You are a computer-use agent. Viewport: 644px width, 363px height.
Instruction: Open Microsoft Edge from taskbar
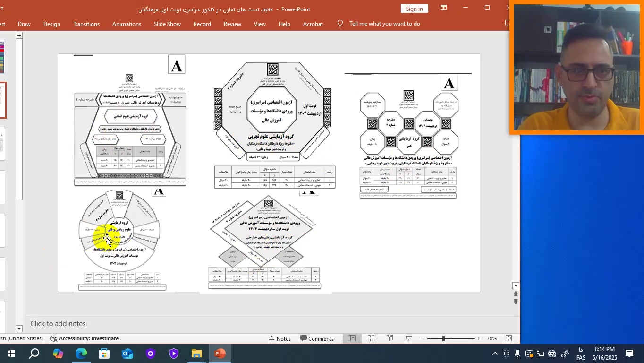tap(81, 354)
